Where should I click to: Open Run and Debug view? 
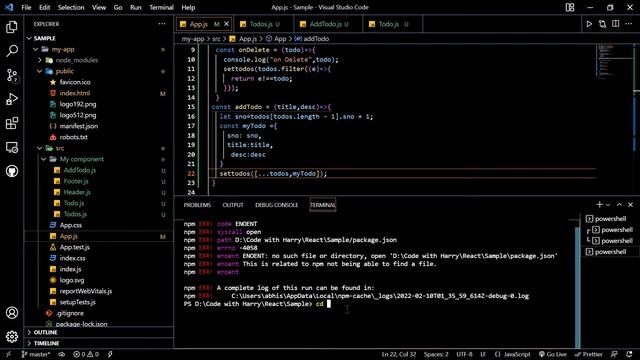[12, 99]
